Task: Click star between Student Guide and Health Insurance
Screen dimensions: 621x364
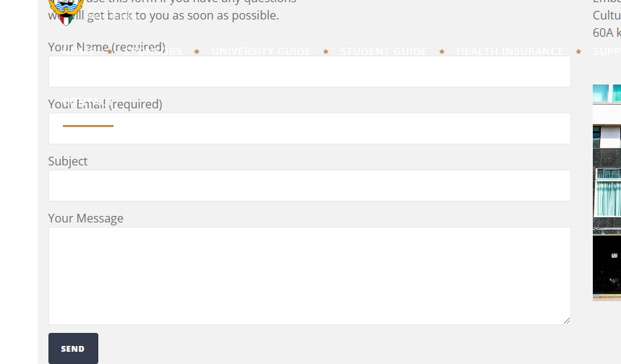Action: click(x=442, y=51)
